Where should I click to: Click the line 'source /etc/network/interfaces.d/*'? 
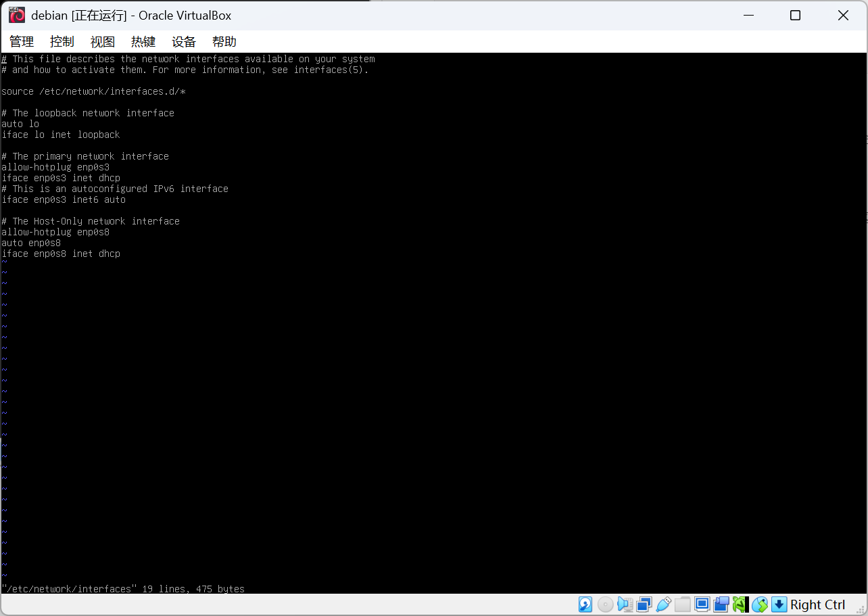93,91
